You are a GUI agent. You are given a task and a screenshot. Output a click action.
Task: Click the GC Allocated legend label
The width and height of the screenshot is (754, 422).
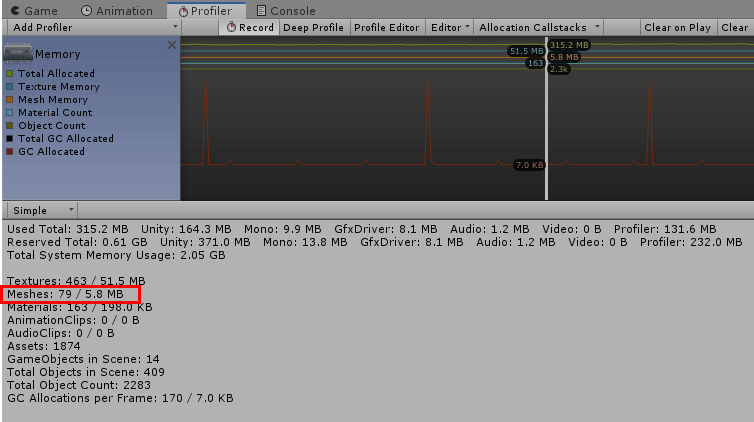click(x=51, y=151)
